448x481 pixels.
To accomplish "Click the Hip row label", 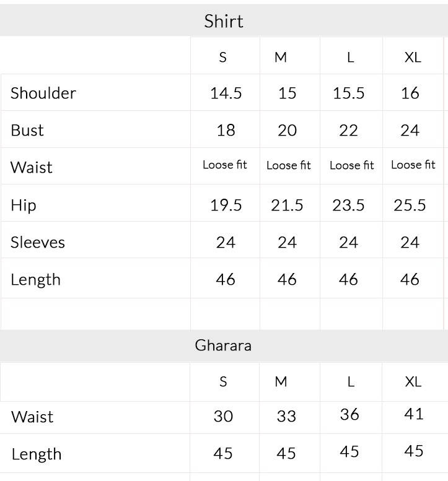I will [x=24, y=205].
